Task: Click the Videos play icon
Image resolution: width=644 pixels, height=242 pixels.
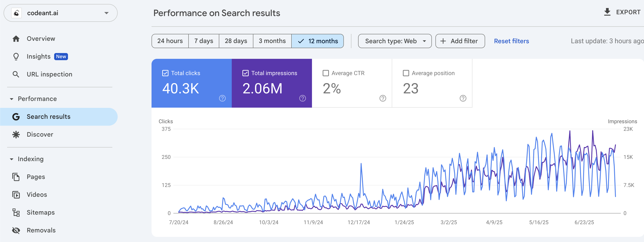Action: (x=16, y=195)
